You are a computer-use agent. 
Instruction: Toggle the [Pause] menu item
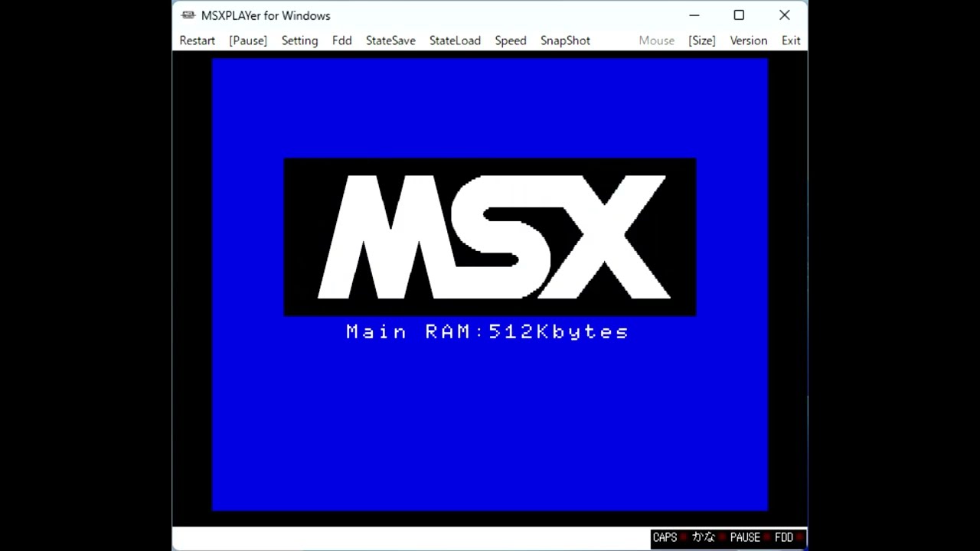pos(248,41)
